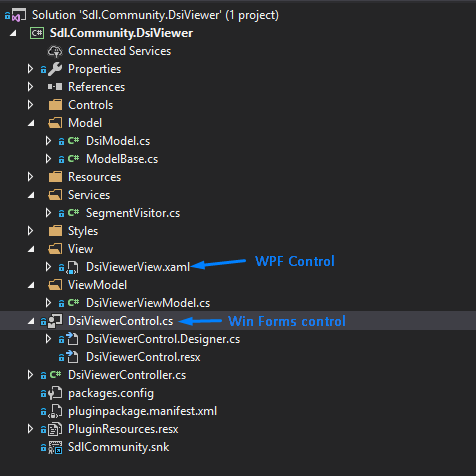Click the SdlCommunity.snk key file icon
476x476 pixels.
55,447
